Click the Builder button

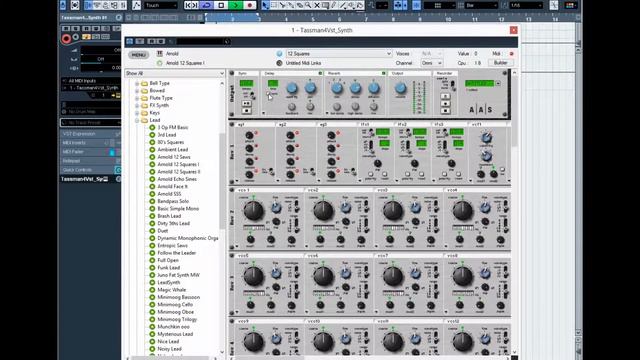pos(501,63)
